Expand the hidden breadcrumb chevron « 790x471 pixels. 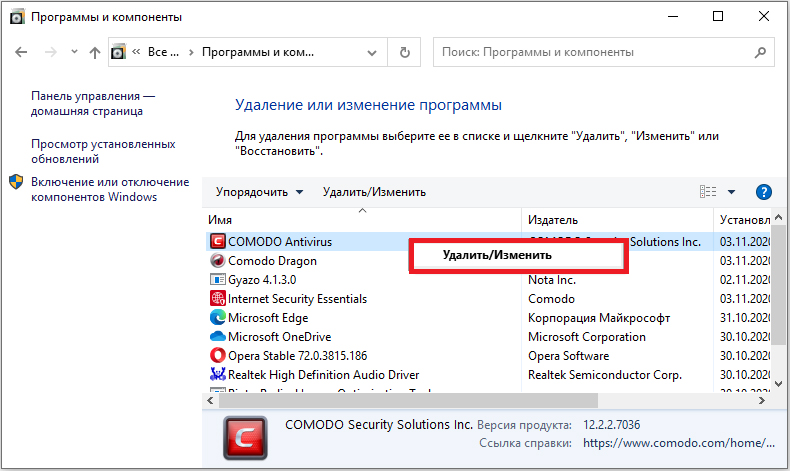coord(136,51)
